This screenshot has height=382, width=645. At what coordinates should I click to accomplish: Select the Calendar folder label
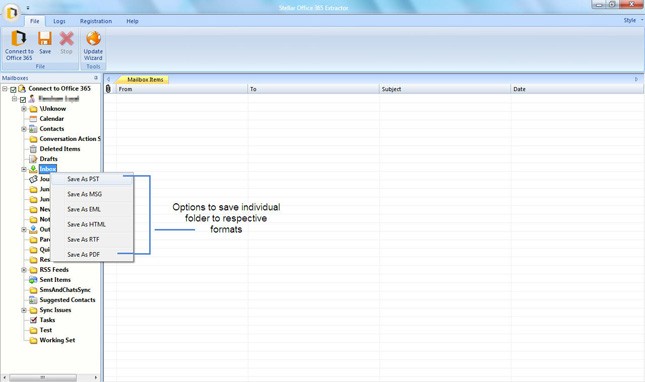[x=52, y=119]
